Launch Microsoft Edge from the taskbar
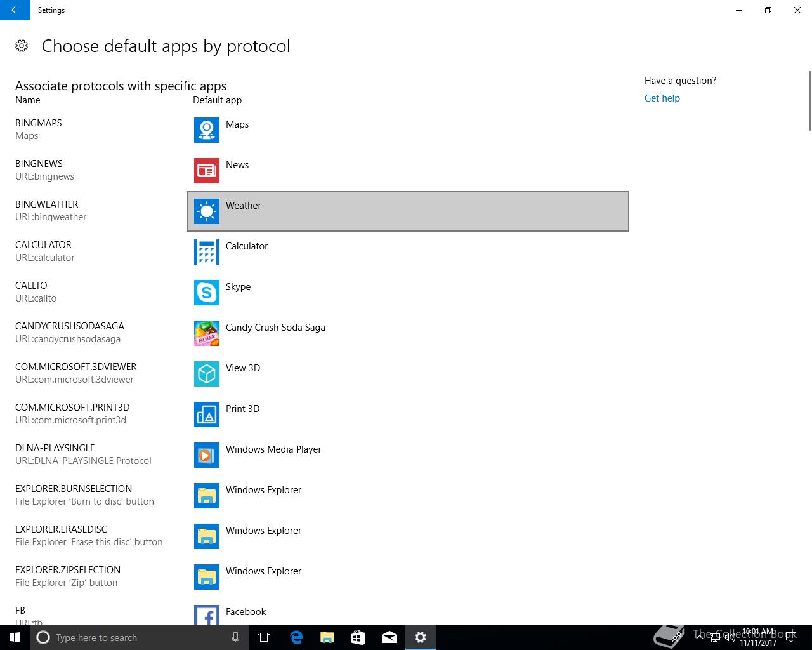Image resolution: width=812 pixels, height=650 pixels. click(296, 637)
